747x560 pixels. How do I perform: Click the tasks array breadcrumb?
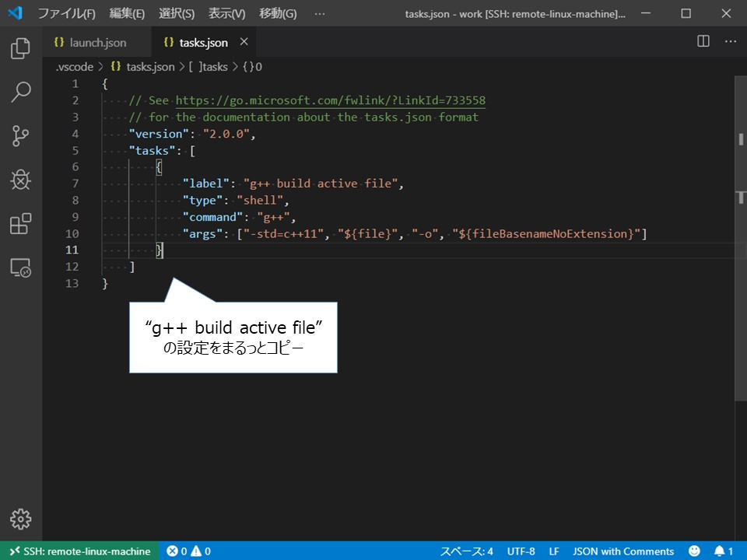point(209,67)
